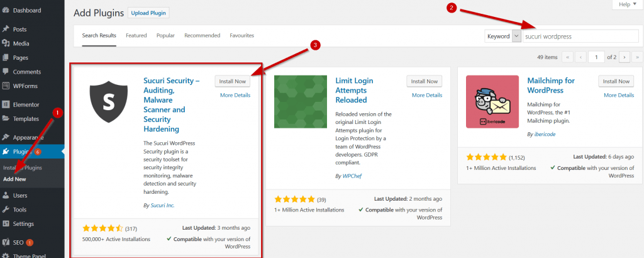This screenshot has height=258, width=644.
Task: Go to last results page
Action: tap(638, 57)
